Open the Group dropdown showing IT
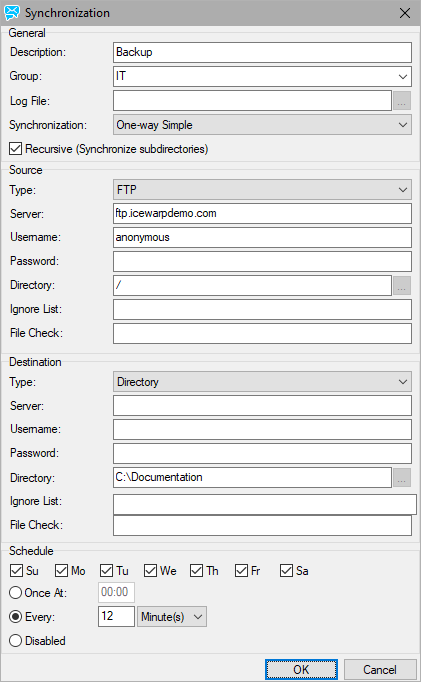This screenshot has width=421, height=682. coord(262,77)
